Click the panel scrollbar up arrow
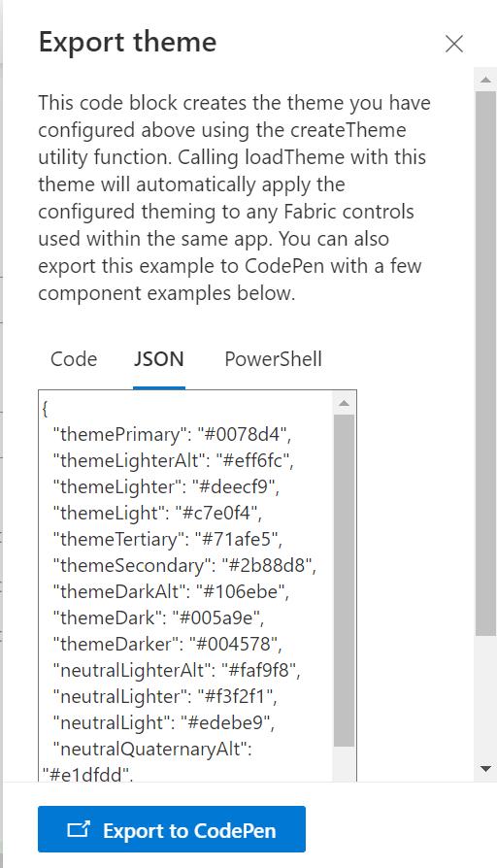The height and width of the screenshot is (868, 497). (x=486, y=80)
